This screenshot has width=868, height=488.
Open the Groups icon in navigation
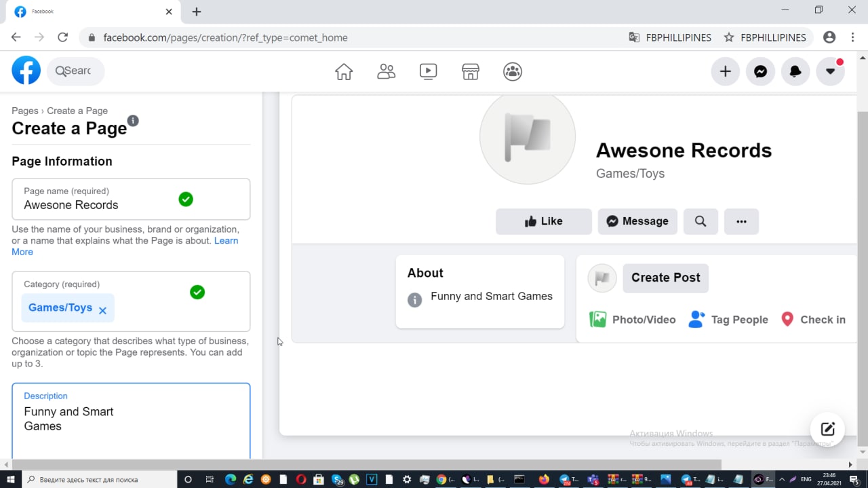[x=513, y=71]
